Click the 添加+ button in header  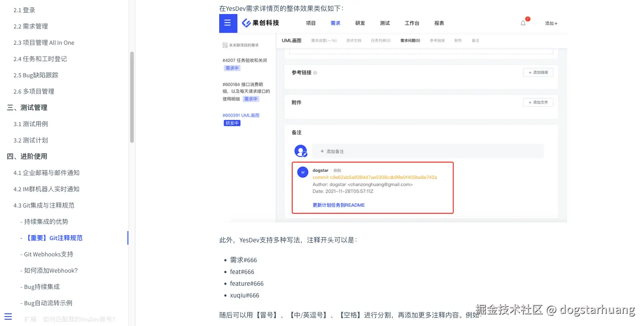[551, 24]
